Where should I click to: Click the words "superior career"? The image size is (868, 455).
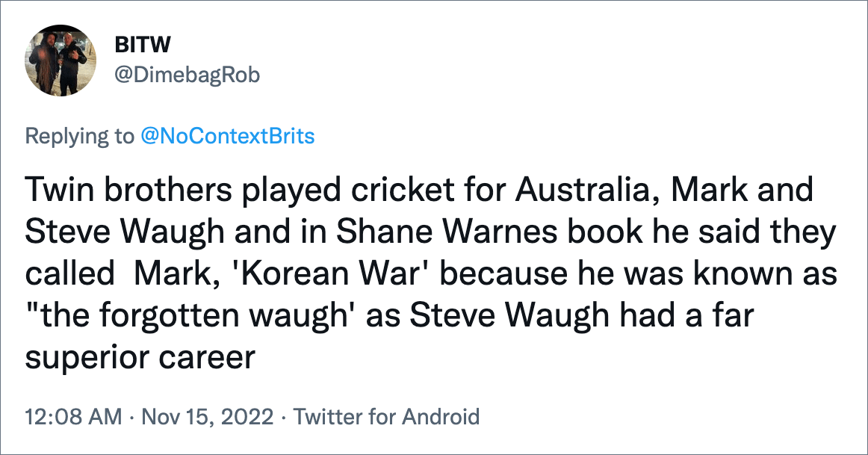tap(140, 358)
